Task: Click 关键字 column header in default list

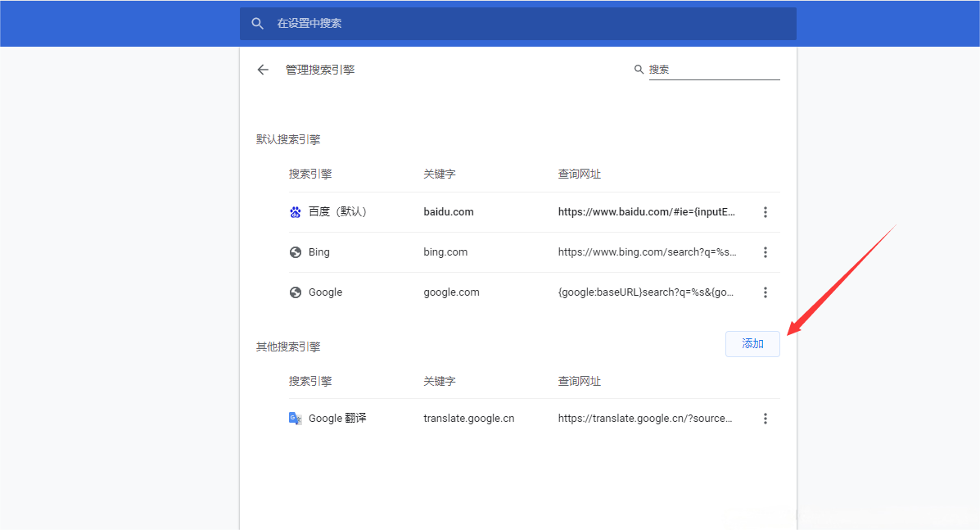Action: [x=440, y=174]
